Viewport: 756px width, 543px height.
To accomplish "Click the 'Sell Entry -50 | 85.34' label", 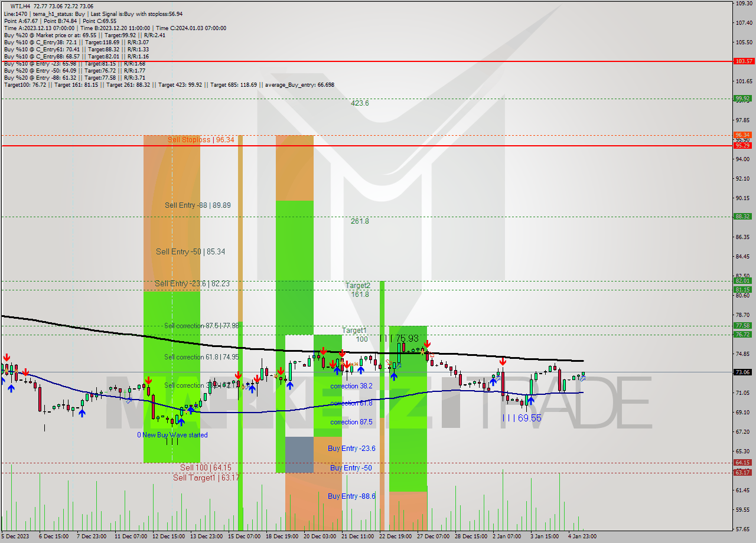I will tap(190, 251).
